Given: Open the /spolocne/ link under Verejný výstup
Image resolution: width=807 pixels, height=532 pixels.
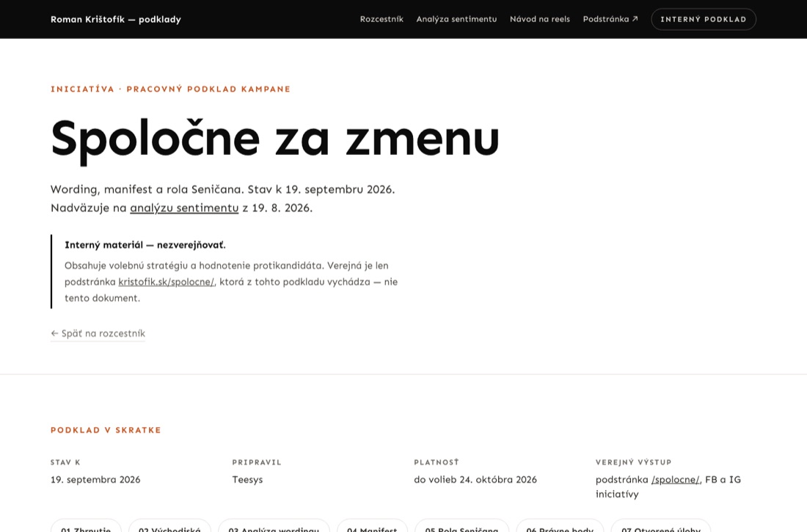Looking at the screenshot, I should click(x=675, y=479).
